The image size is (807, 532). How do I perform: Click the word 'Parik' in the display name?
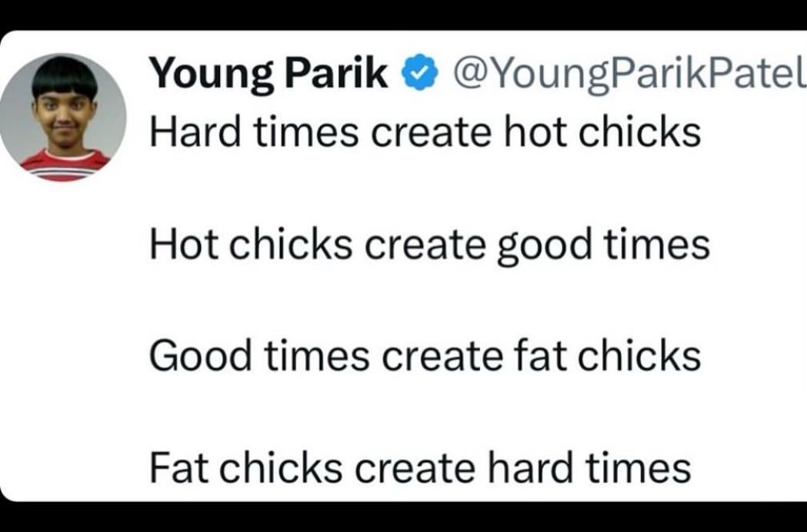click(x=337, y=72)
